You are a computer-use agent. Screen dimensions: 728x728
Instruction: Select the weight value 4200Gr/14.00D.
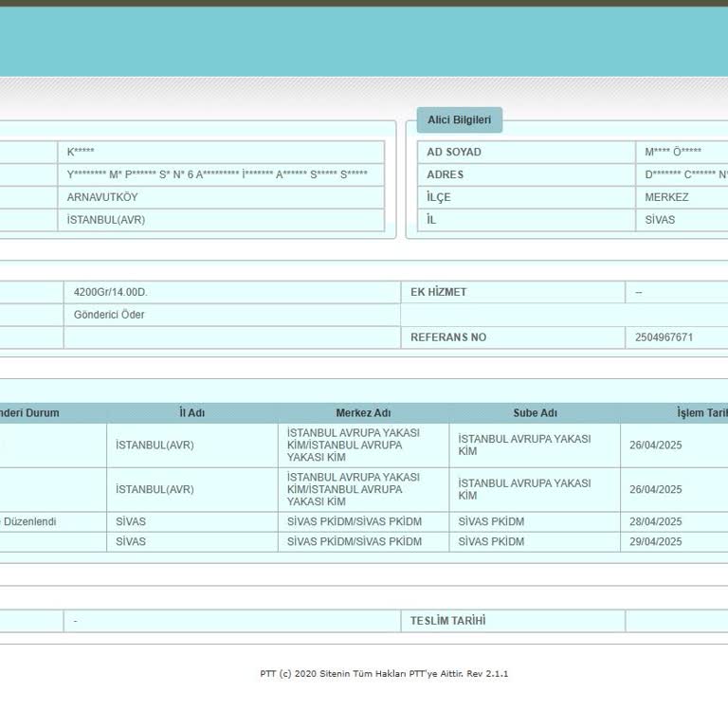[x=111, y=292]
